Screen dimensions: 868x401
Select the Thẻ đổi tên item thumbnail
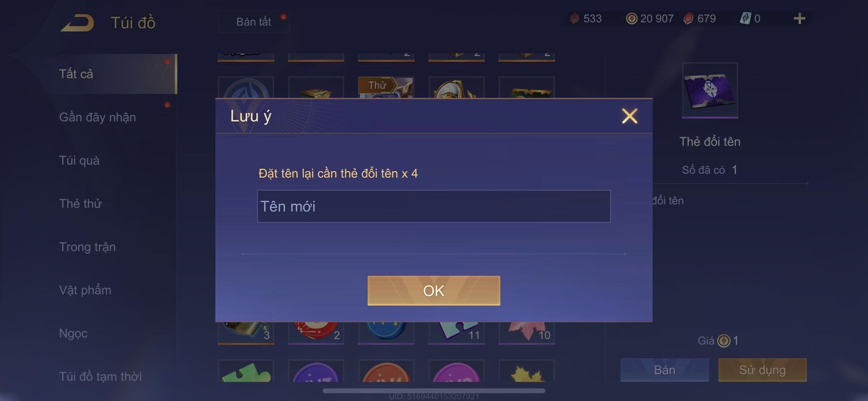pos(710,90)
